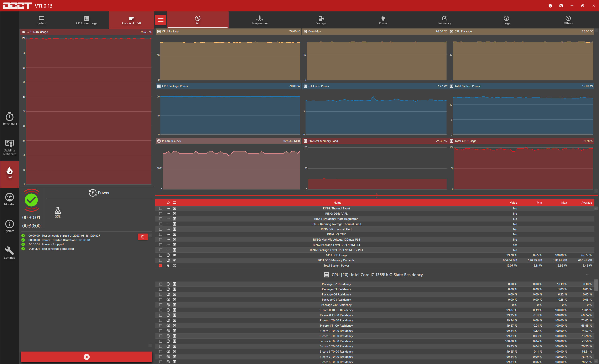Click the favorites star column header
The height and width of the screenshot is (364, 599).
[x=168, y=203]
